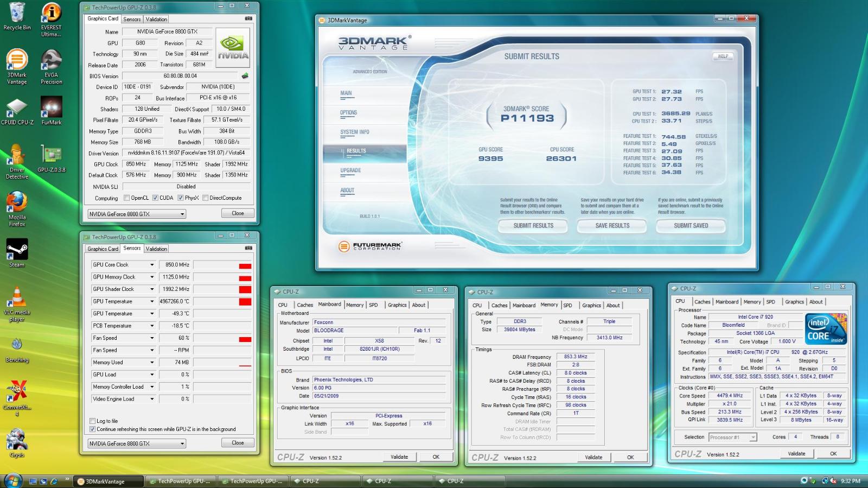Open the Crysis desktop shortcut
The width and height of the screenshot is (868, 488).
coord(17,443)
